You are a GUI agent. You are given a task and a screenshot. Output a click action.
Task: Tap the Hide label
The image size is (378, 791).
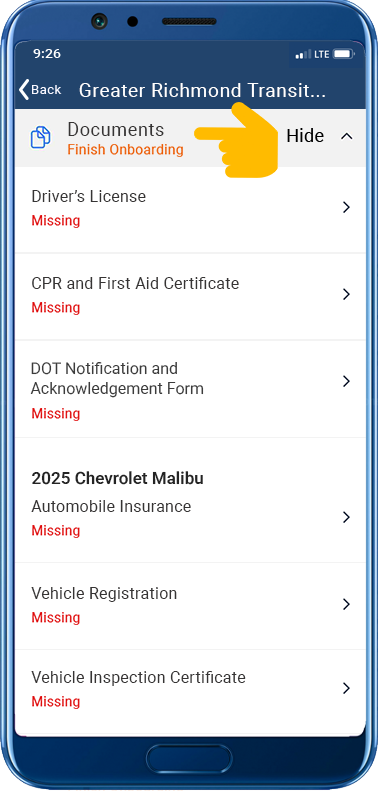305,136
